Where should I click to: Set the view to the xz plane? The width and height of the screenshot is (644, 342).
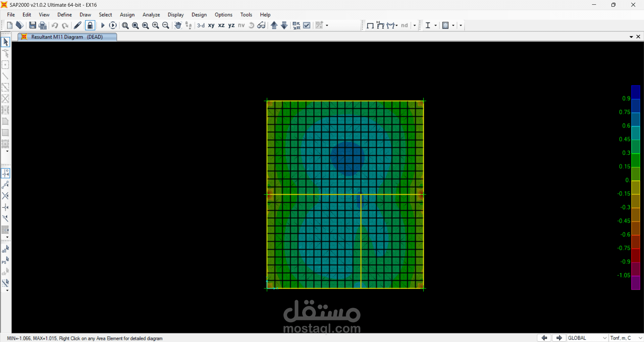tap(221, 25)
